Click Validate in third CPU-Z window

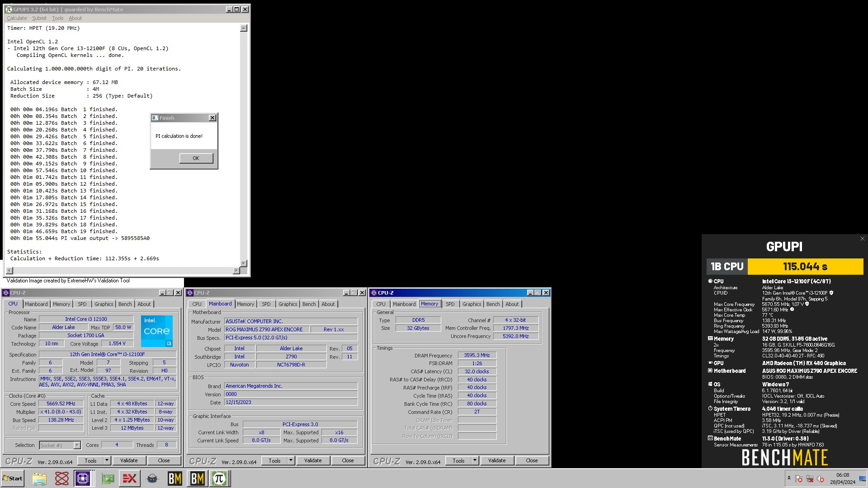click(497, 460)
